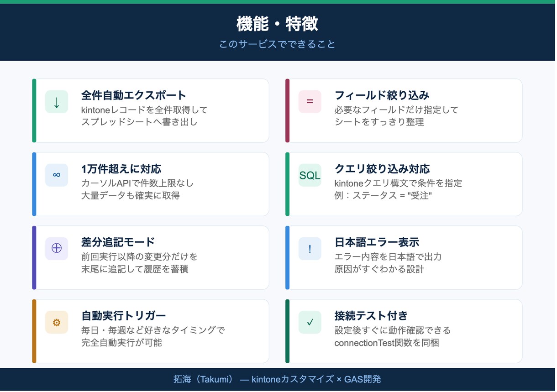The image size is (557, 392).
Task: Click text 必要なフィールドだけ指定して
Action: [x=396, y=110]
